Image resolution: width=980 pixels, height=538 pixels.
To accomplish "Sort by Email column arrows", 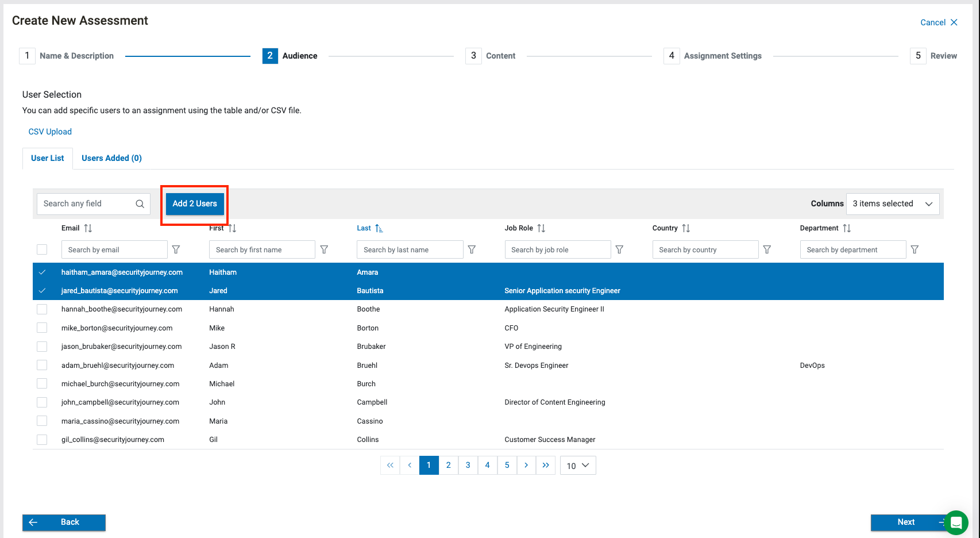I will coord(88,228).
